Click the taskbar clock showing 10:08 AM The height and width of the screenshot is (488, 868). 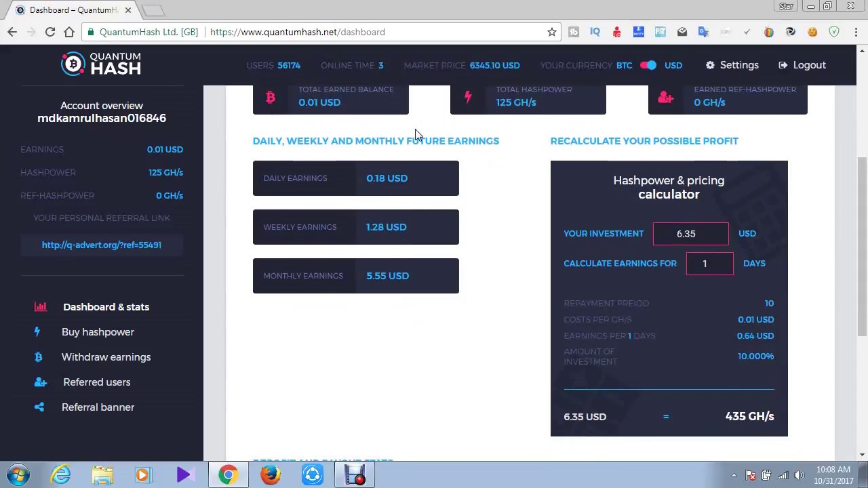[x=834, y=475]
